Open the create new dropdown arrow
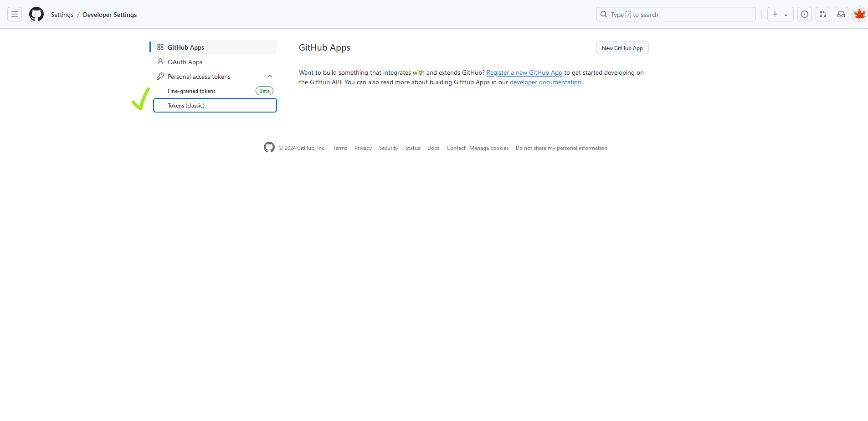Viewport: 868px width, 421px height. (786, 15)
